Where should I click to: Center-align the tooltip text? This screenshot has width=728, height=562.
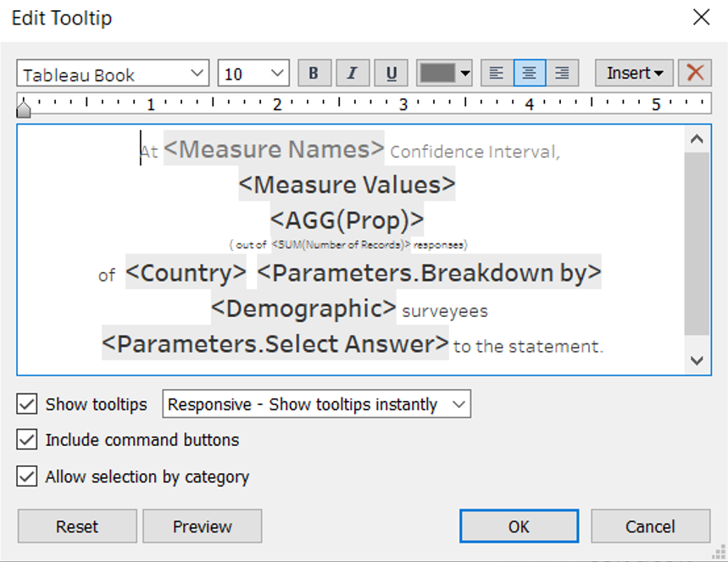[530, 74]
